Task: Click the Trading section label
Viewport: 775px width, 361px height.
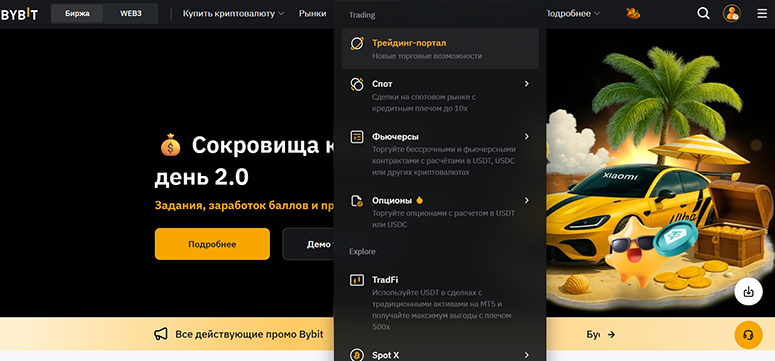Action: (362, 15)
